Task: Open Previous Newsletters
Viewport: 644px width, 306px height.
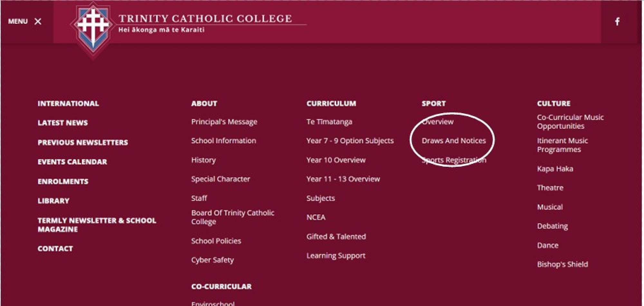Action: 83,143
